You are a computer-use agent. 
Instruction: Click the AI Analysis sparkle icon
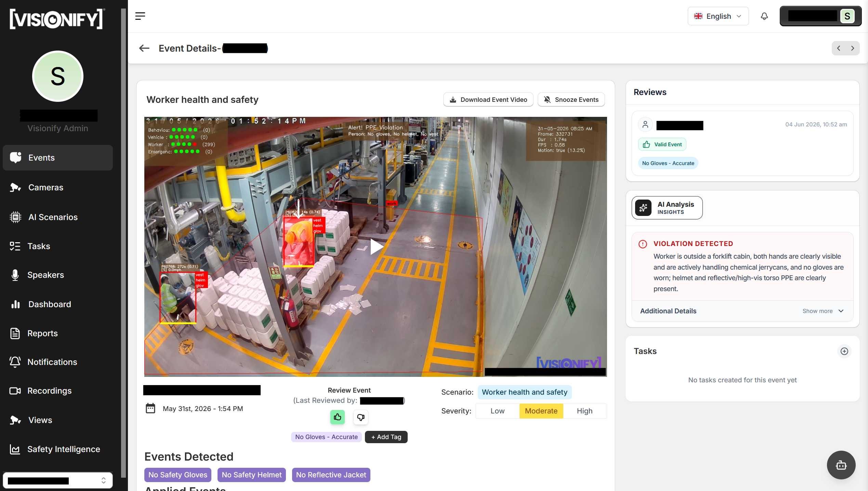643,208
